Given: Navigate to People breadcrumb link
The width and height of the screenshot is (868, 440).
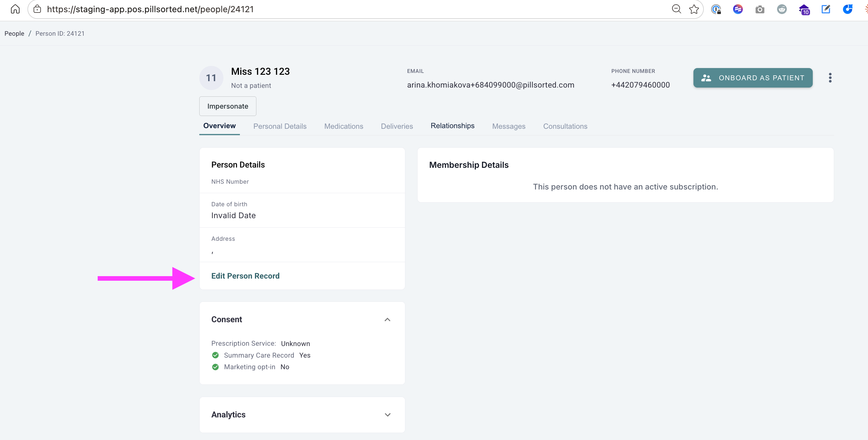Looking at the screenshot, I should tap(14, 33).
